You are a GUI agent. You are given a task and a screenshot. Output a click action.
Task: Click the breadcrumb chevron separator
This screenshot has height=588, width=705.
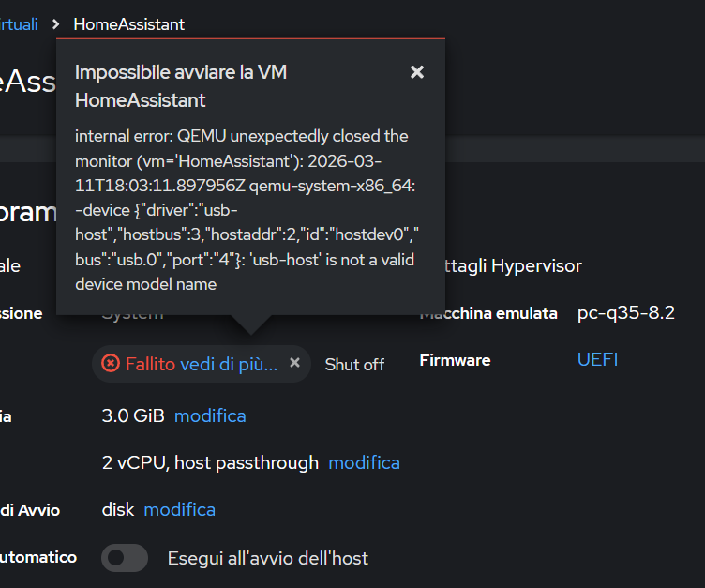[x=56, y=24]
